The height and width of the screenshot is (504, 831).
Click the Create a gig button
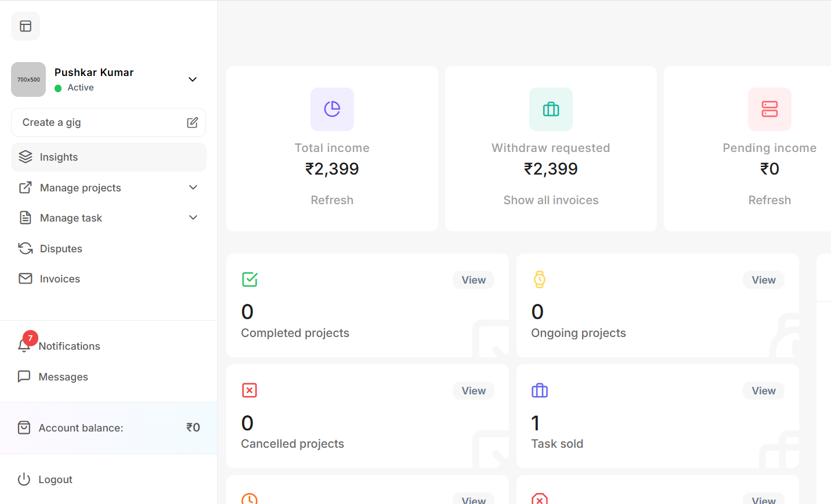[109, 122]
